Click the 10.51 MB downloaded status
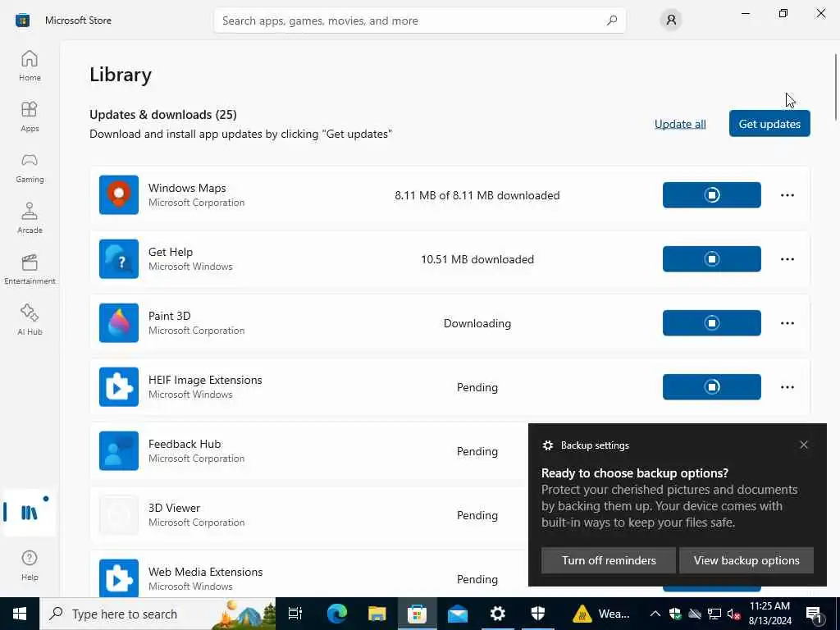Image resolution: width=840 pixels, height=630 pixels. (x=477, y=259)
